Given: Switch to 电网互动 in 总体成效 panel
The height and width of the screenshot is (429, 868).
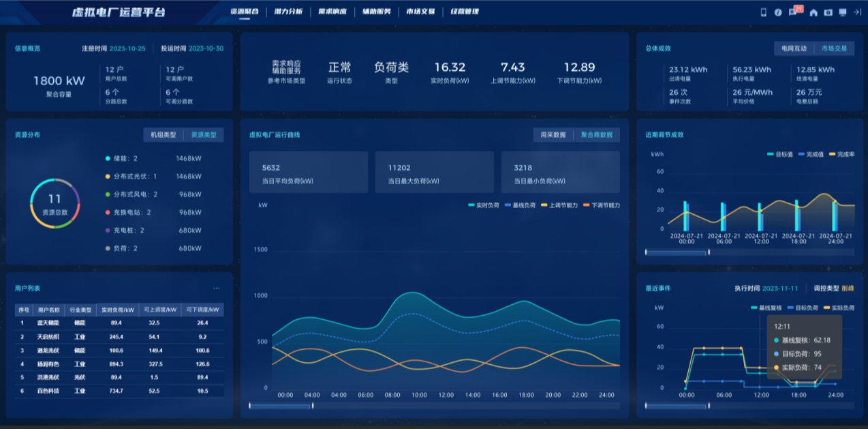Looking at the screenshot, I should pos(794,48).
